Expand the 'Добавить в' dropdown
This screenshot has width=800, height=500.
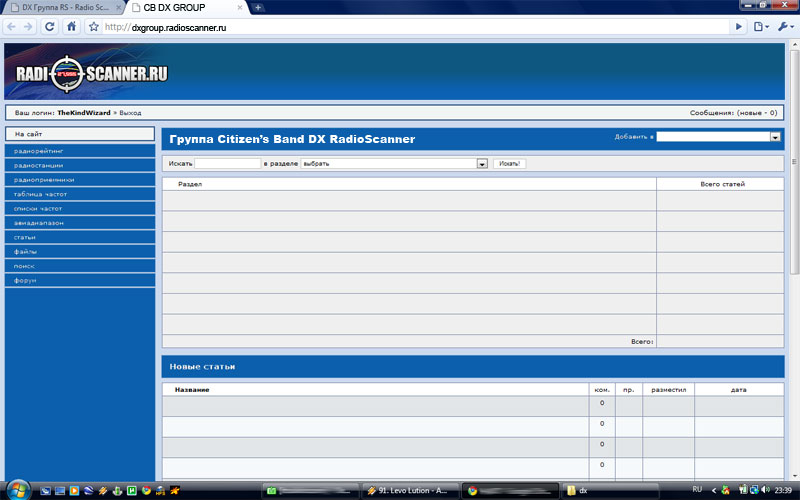[x=775, y=137]
